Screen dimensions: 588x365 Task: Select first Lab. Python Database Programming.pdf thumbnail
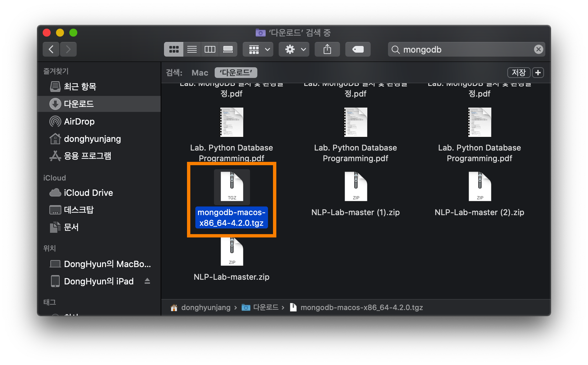point(232,122)
